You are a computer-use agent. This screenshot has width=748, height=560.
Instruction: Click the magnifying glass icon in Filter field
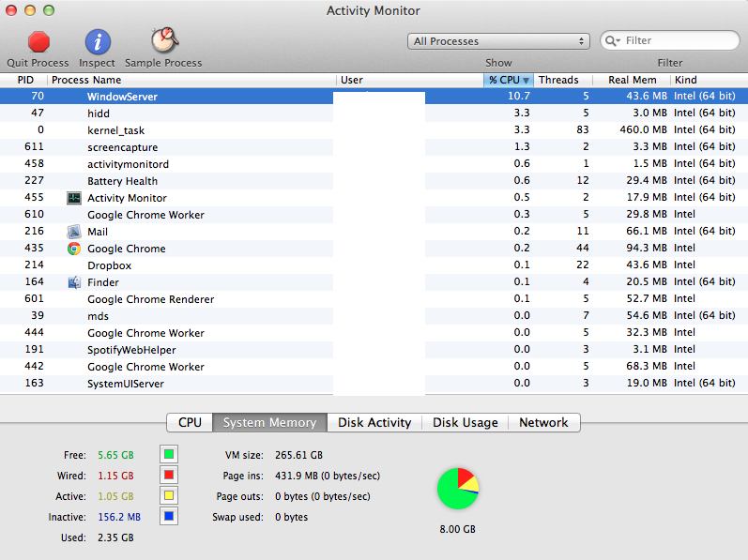point(612,41)
